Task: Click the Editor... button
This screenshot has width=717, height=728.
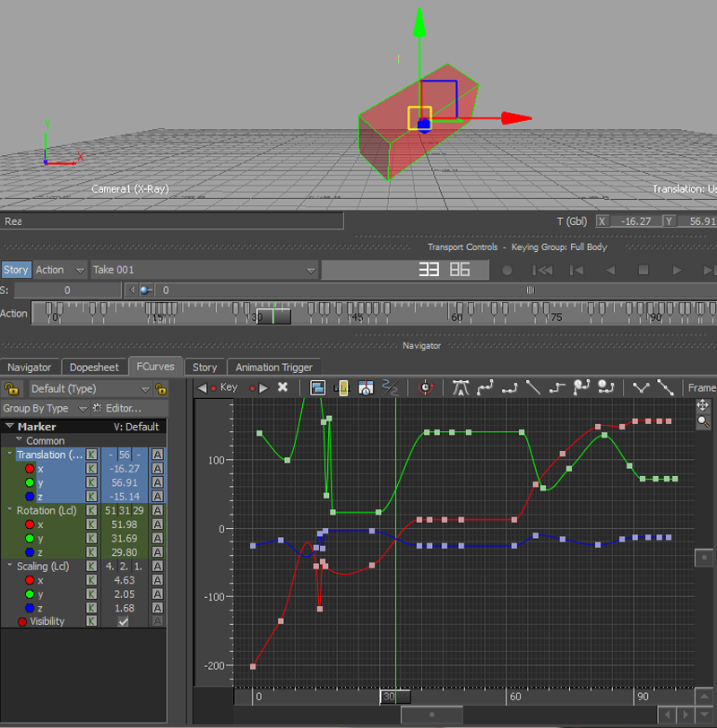Action: pos(124,408)
